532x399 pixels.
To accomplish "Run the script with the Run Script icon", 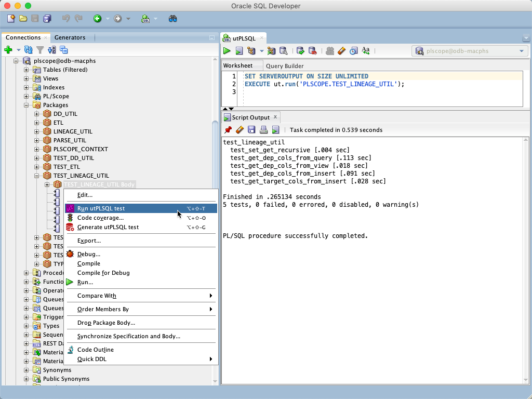I will click(x=240, y=50).
